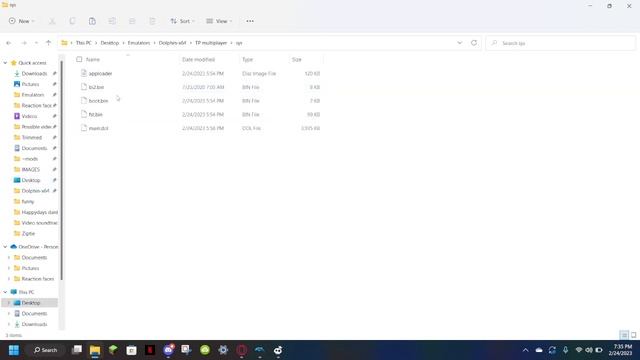Click the navigation pane scrollbar
The image size is (640, 360).
coord(62,170)
